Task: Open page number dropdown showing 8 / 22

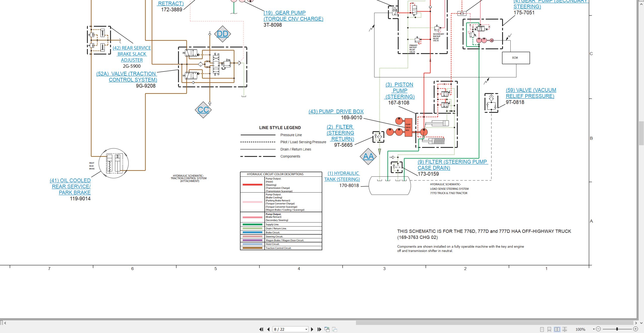Action: click(x=306, y=329)
